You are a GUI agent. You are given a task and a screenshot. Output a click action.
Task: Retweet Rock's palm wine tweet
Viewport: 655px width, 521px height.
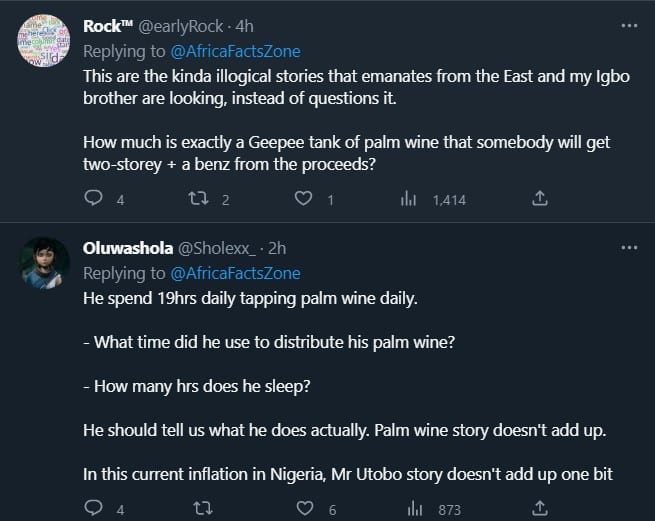198,199
